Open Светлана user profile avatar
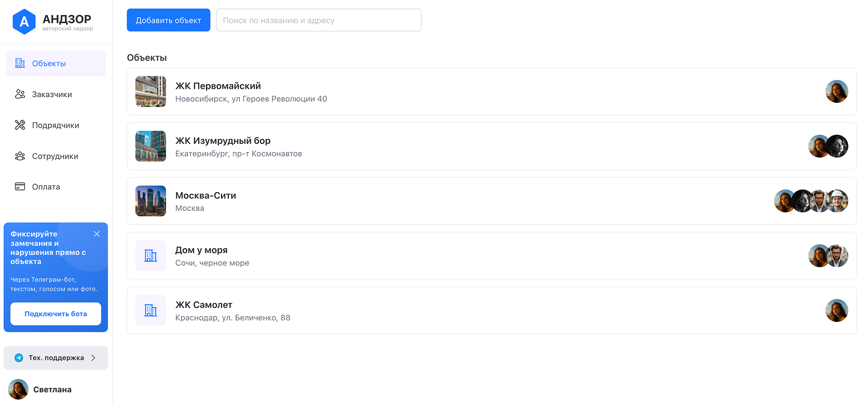Image resolution: width=868 pixels, height=405 pixels. pos(18,389)
